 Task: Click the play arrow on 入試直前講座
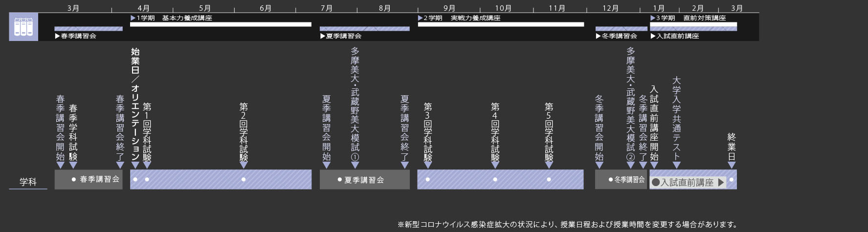(x=721, y=182)
